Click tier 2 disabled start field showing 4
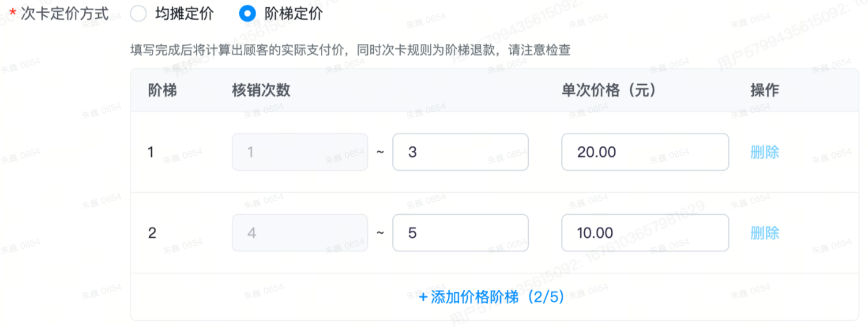This screenshot has width=868, height=327. coord(299,232)
